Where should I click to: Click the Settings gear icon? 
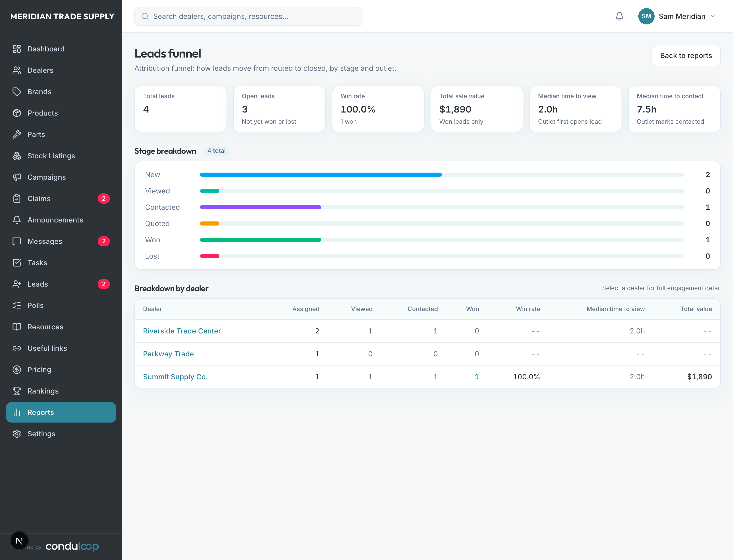(17, 434)
